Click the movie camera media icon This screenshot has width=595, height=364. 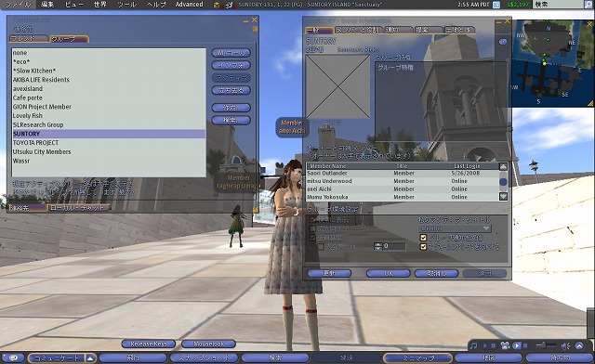(x=505, y=345)
